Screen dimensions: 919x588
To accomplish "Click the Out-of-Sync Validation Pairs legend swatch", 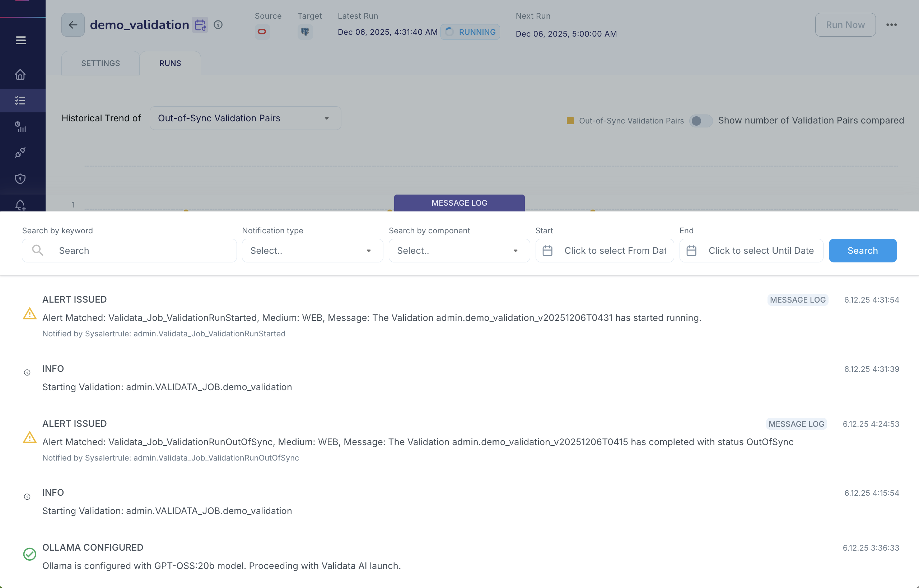I will coord(570,120).
